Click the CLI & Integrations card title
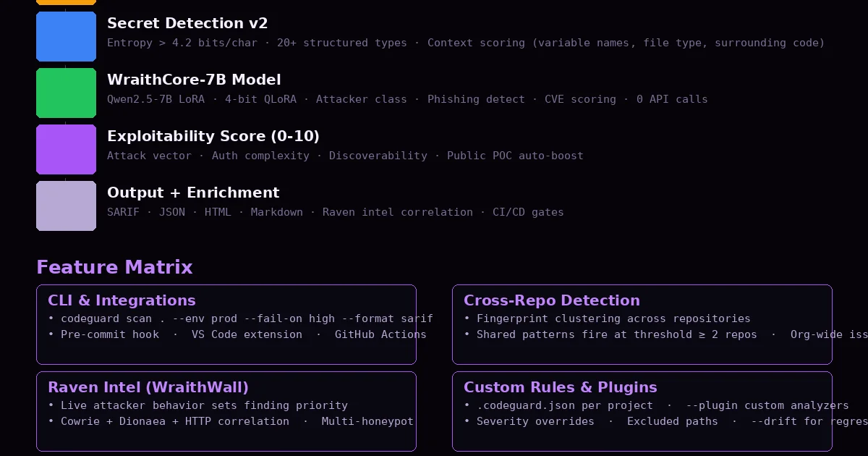Screen dimensions: 868x456 coord(122,300)
